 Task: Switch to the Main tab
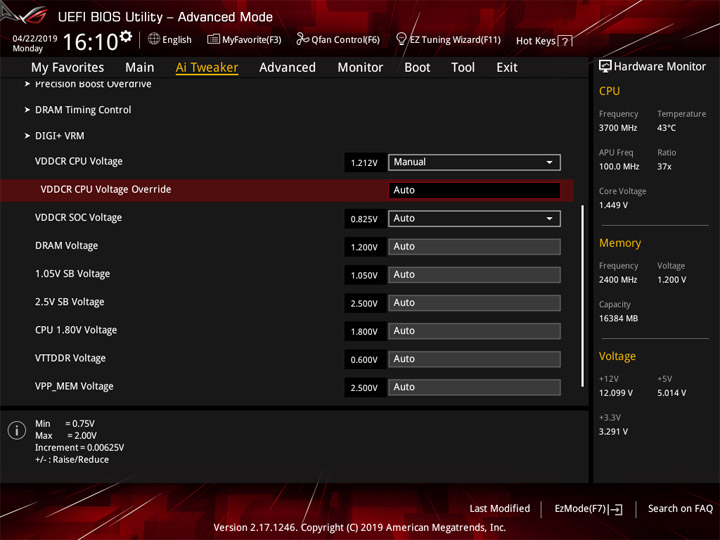140,68
